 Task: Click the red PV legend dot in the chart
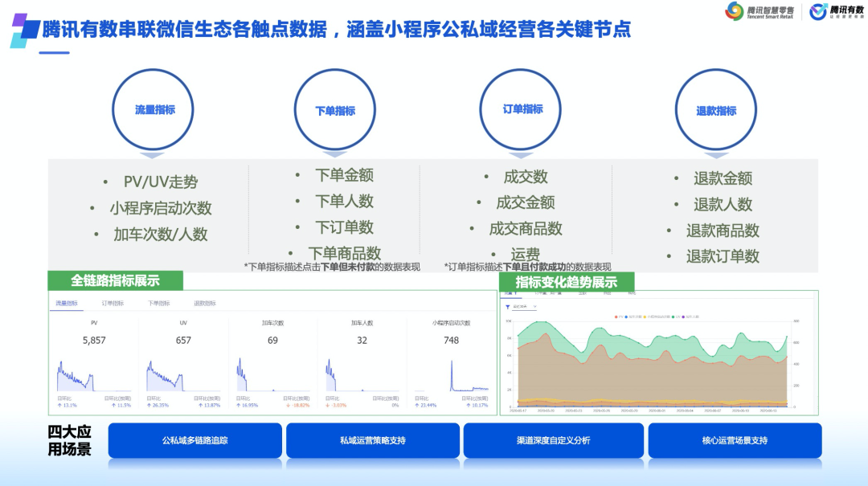point(616,317)
